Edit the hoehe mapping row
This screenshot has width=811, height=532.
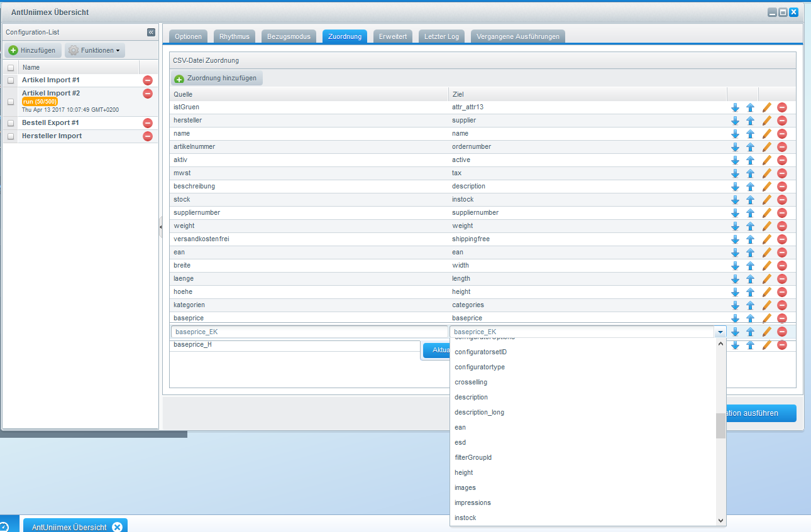(x=766, y=292)
